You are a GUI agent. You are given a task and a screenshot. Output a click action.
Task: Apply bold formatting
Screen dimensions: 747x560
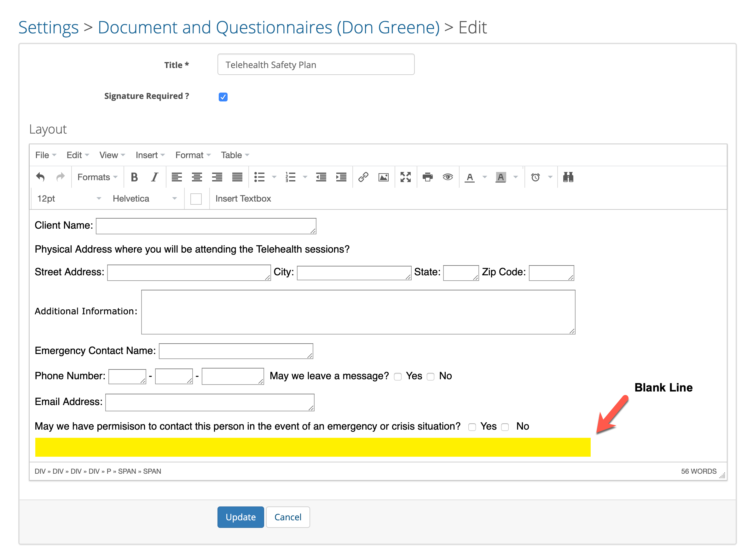coord(134,177)
